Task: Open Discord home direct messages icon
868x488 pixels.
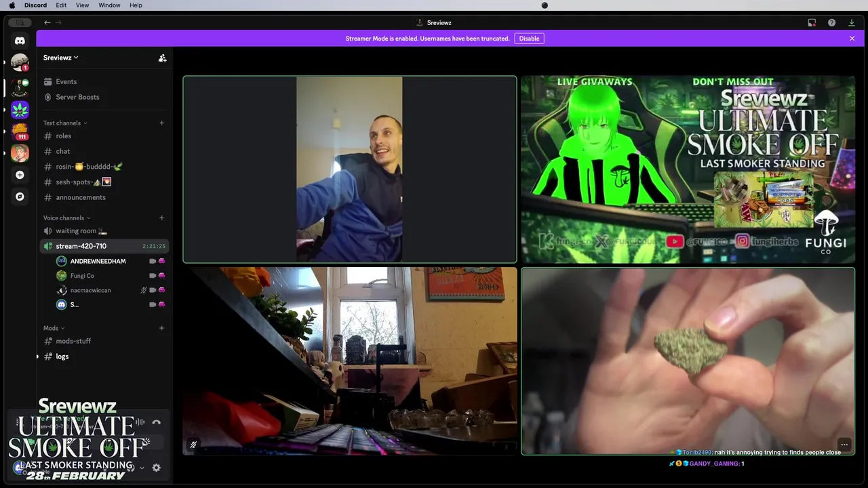Action: tap(20, 41)
